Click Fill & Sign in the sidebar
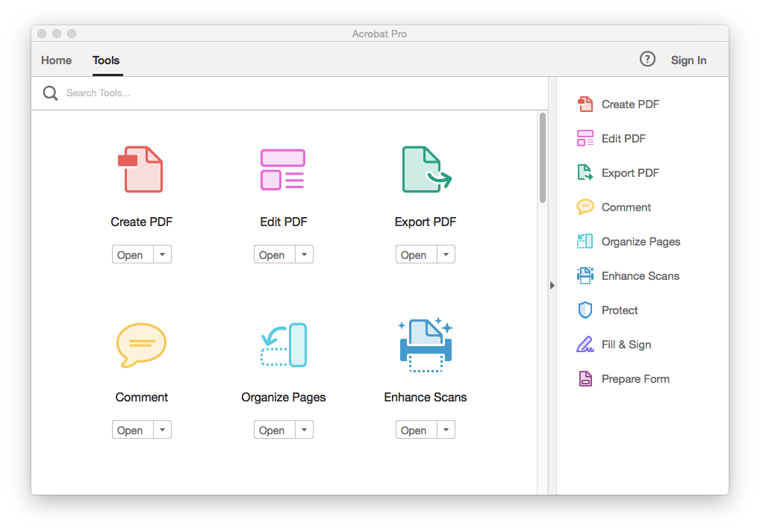 click(627, 344)
